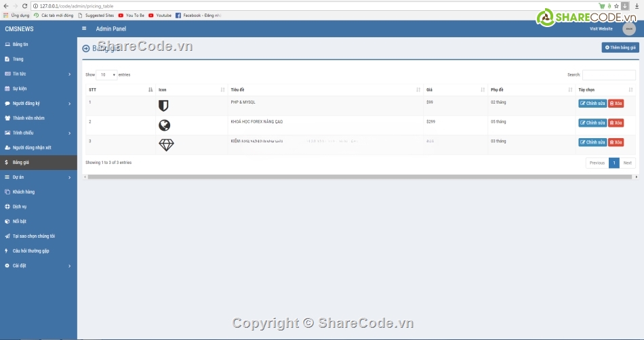
Task: Click the browser back arrow
Action: pyautogui.click(x=5, y=5)
